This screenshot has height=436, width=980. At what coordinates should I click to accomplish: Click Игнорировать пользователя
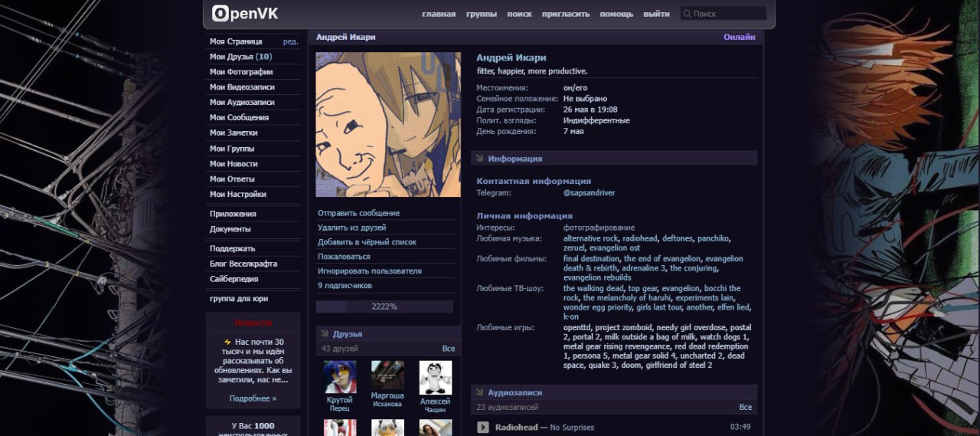(370, 271)
